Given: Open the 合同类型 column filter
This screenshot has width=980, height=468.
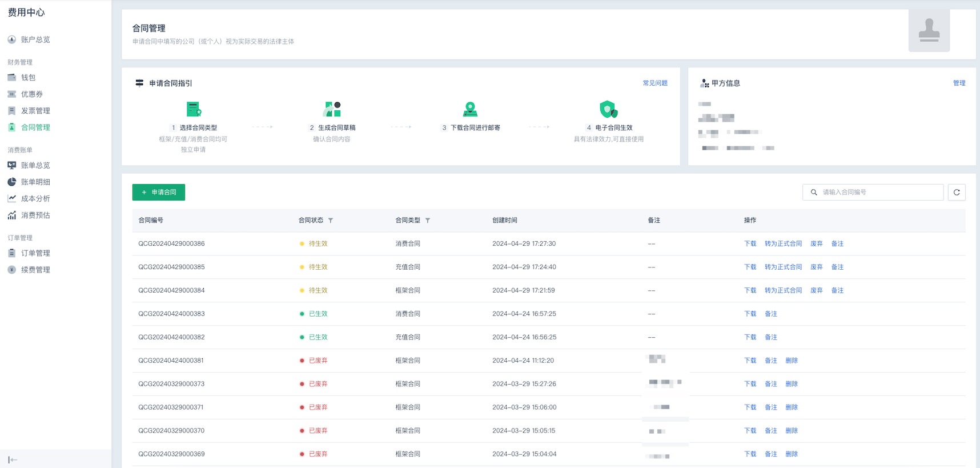Looking at the screenshot, I should click(x=428, y=221).
